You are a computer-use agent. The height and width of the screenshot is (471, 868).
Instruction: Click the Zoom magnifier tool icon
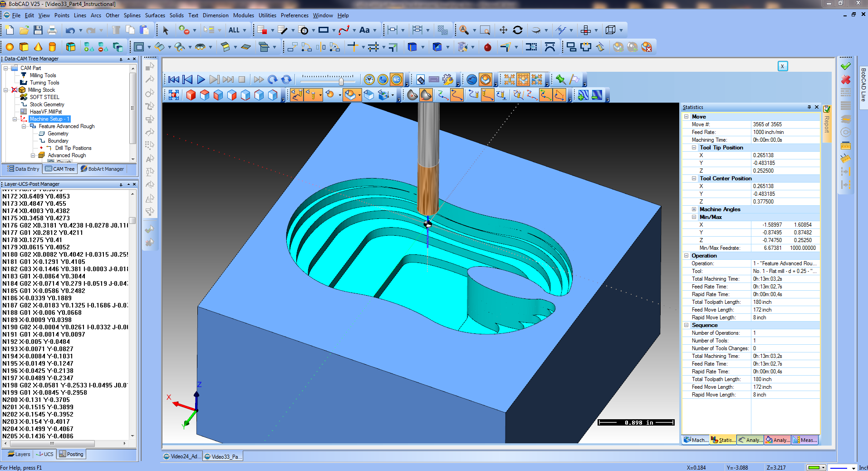pos(464,30)
